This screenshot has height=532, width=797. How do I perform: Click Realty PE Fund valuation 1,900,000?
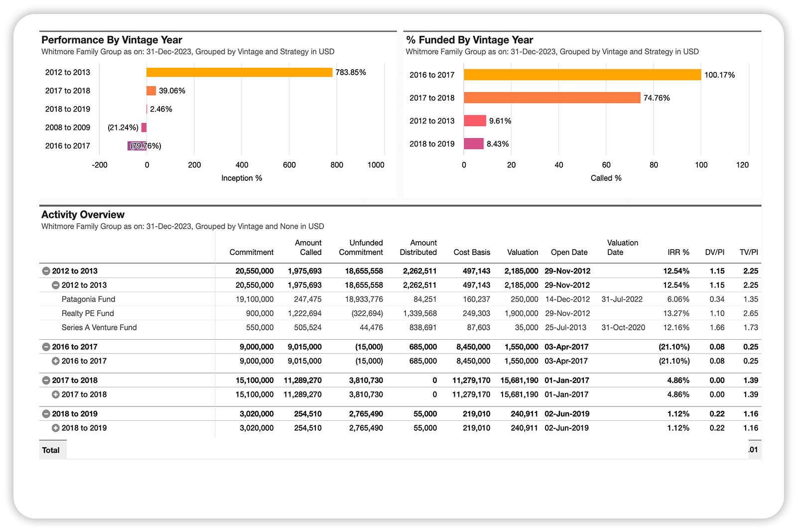click(x=522, y=313)
